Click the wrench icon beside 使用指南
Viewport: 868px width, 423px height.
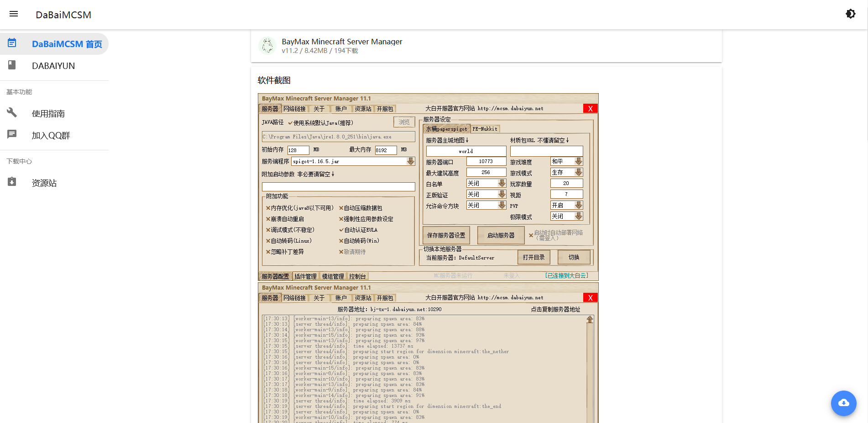tap(12, 112)
